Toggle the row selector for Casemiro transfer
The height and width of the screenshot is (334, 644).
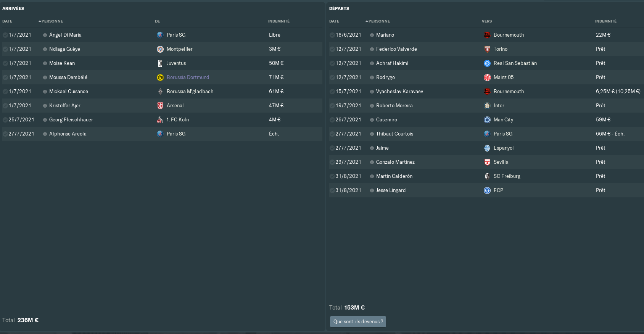332,120
